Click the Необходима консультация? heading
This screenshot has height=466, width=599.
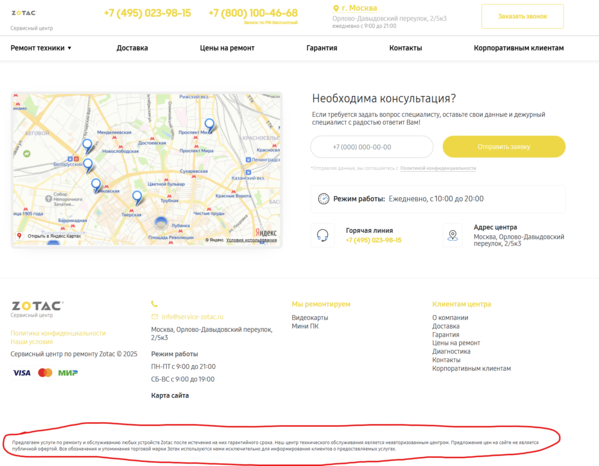pos(384,99)
